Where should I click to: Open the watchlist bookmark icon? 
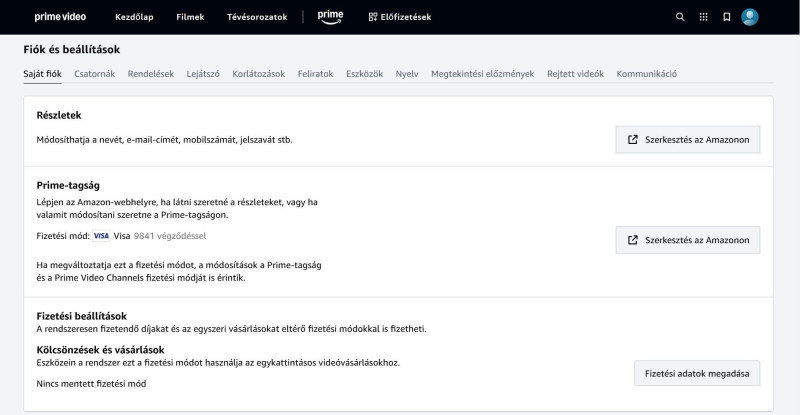click(727, 17)
